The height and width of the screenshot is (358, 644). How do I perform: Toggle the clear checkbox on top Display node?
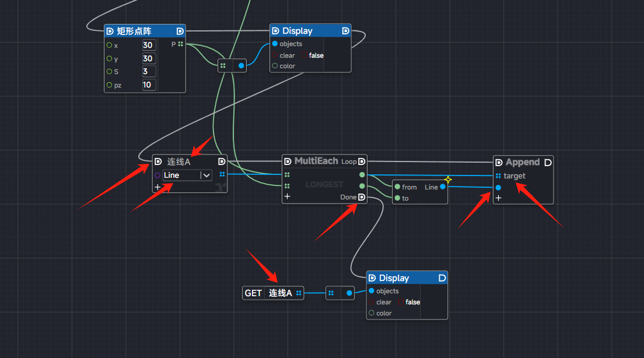point(304,55)
